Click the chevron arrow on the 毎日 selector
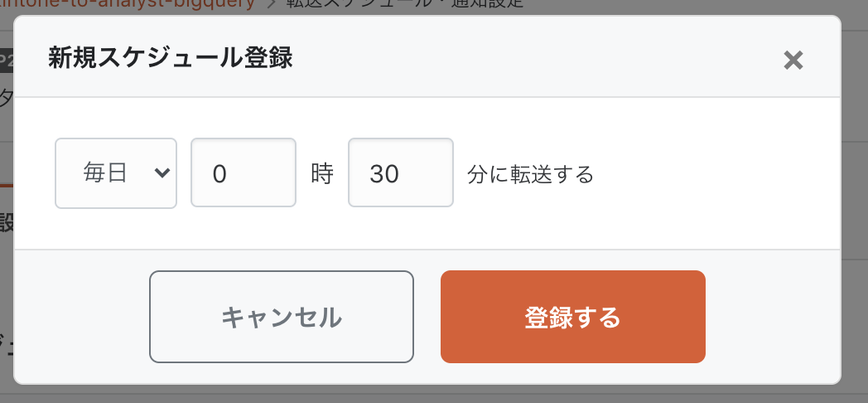 [162, 172]
